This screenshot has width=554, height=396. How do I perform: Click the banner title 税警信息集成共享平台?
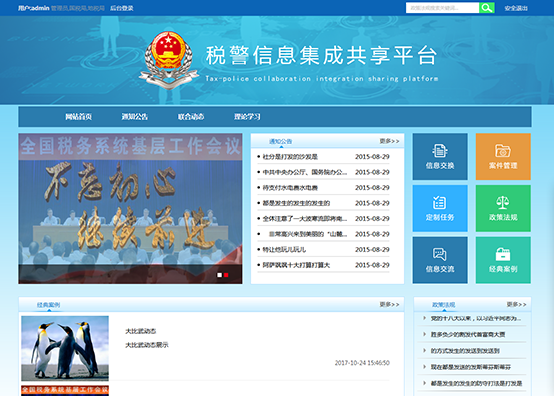322,55
